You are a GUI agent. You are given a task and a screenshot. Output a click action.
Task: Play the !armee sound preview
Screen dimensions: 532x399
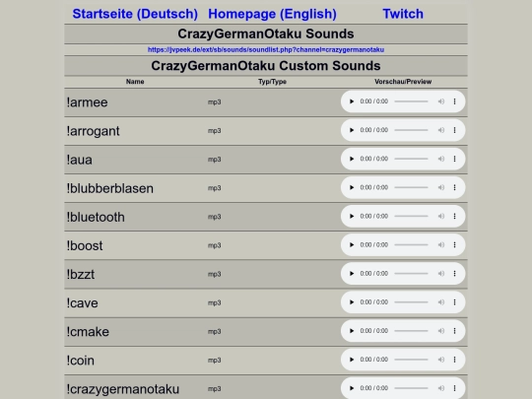click(352, 101)
